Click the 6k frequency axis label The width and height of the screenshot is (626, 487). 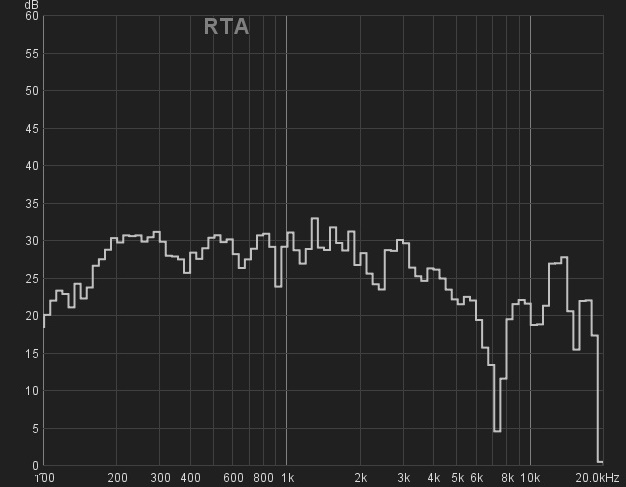click(x=477, y=478)
